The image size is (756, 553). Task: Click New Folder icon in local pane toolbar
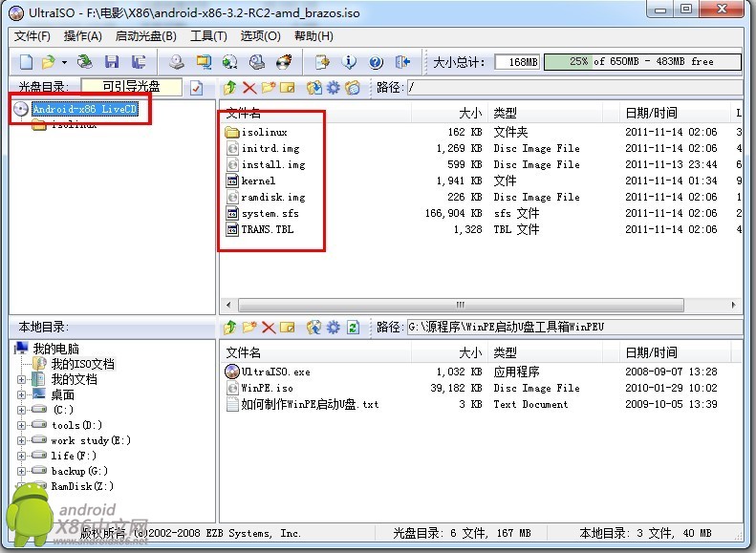click(249, 328)
